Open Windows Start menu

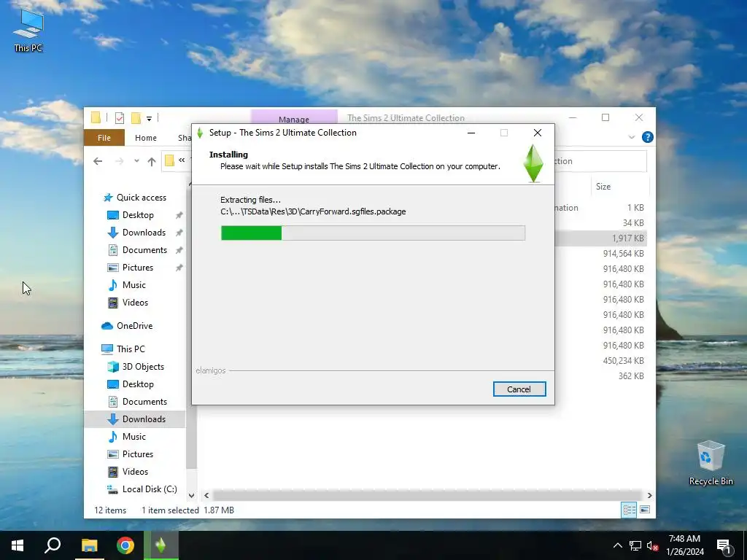(18, 545)
